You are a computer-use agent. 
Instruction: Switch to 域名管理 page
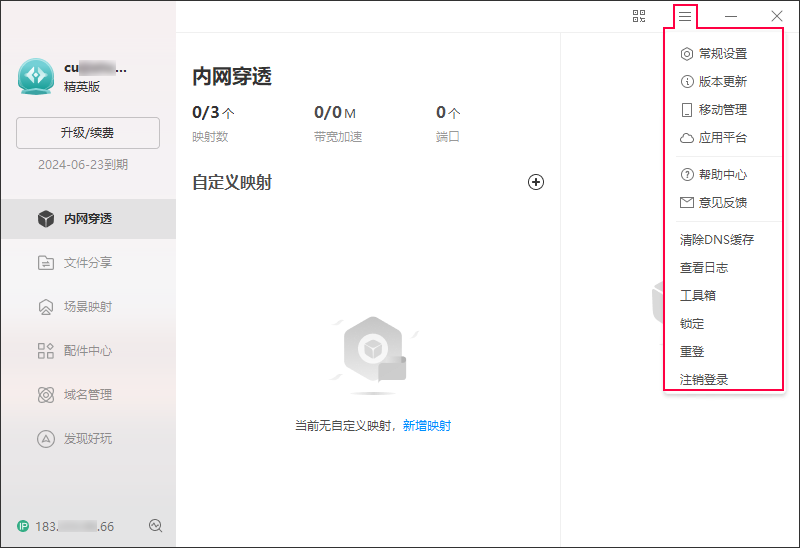pyautogui.click(x=87, y=395)
